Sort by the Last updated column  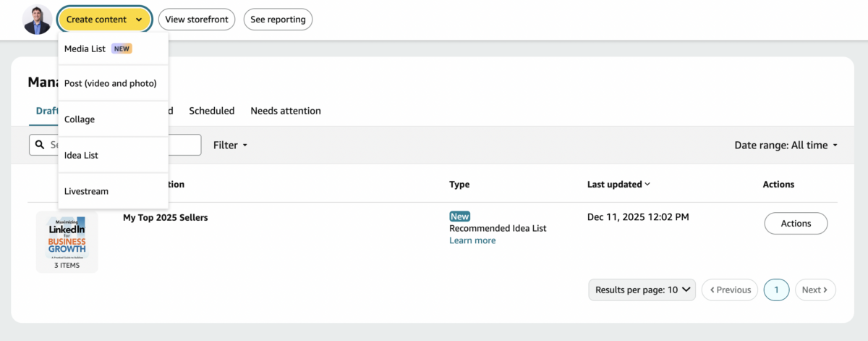pyautogui.click(x=618, y=185)
